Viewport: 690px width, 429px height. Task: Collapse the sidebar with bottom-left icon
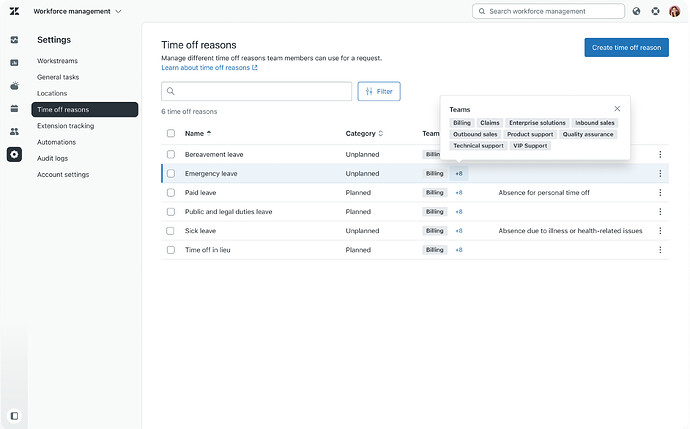[14, 416]
